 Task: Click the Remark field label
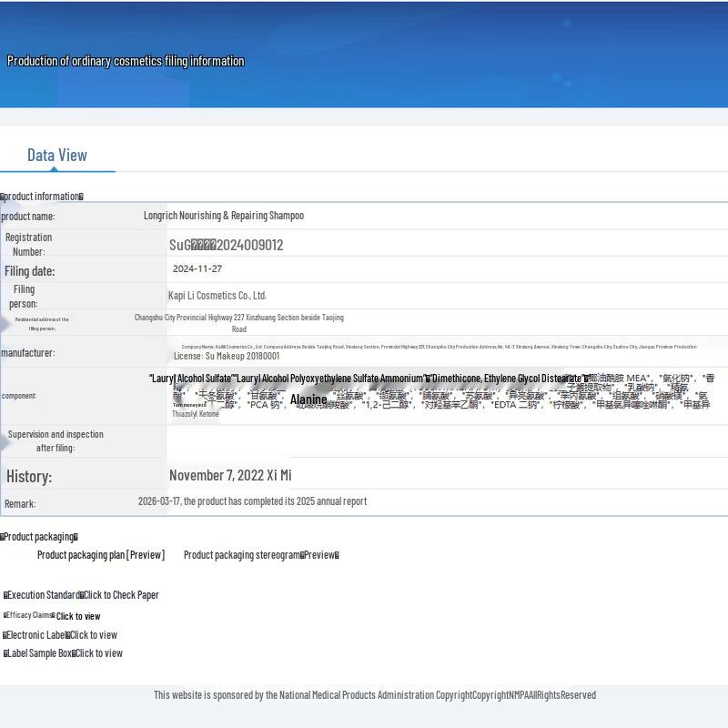tap(20, 504)
